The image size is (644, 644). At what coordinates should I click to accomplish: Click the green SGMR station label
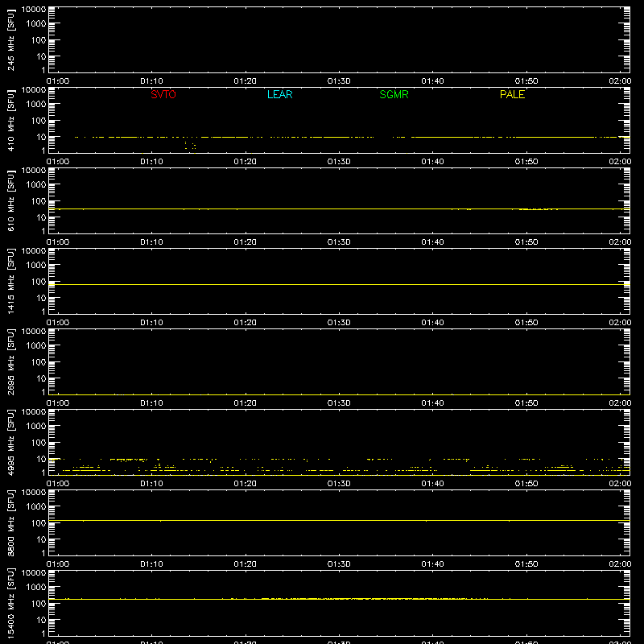(394, 94)
